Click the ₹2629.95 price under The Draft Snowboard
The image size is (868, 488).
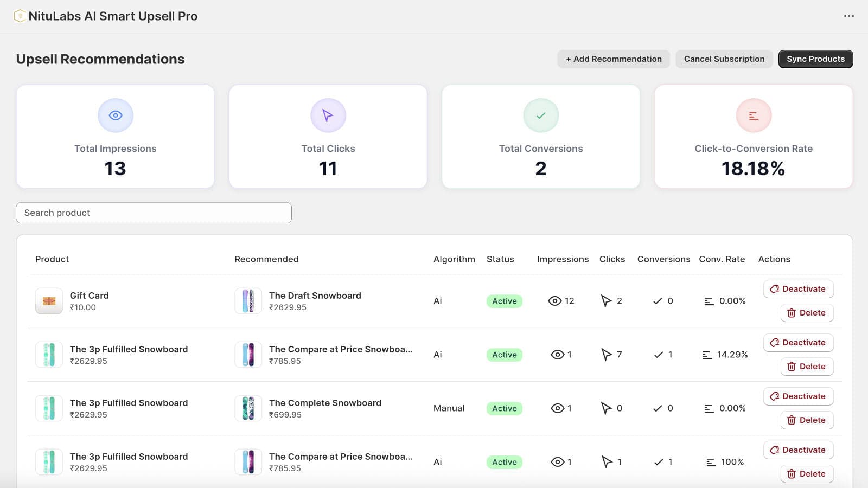point(288,307)
